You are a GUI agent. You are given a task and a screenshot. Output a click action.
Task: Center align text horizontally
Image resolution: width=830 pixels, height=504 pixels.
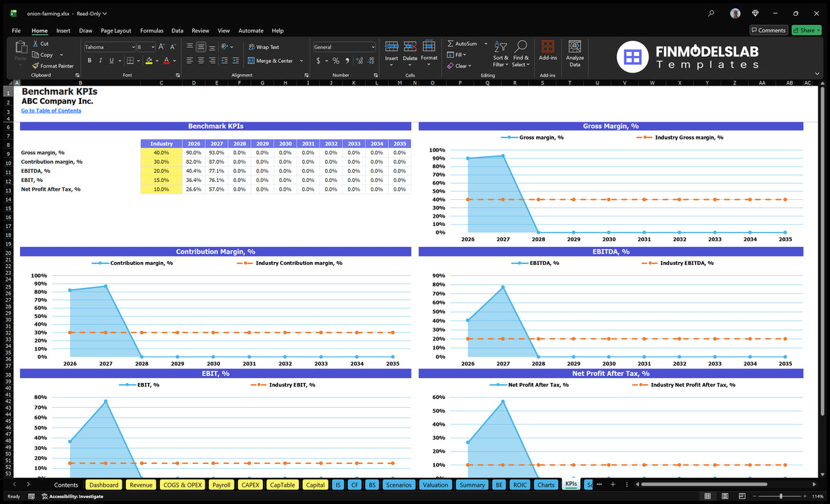click(x=201, y=61)
